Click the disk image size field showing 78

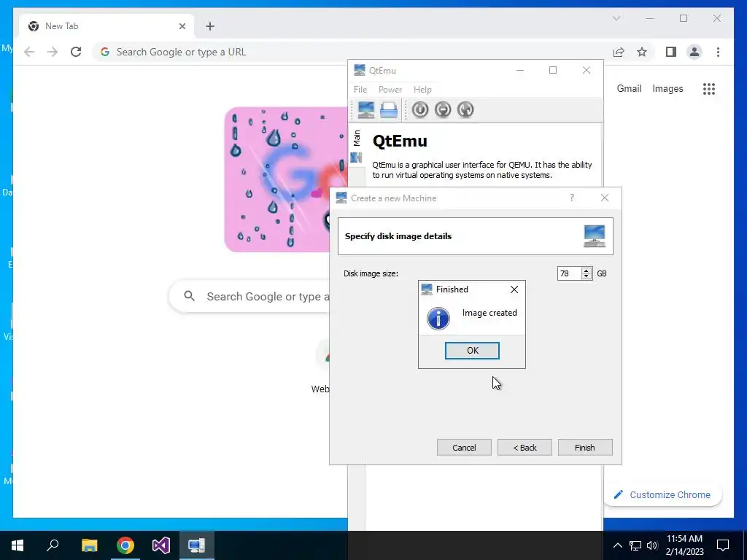pyautogui.click(x=569, y=273)
